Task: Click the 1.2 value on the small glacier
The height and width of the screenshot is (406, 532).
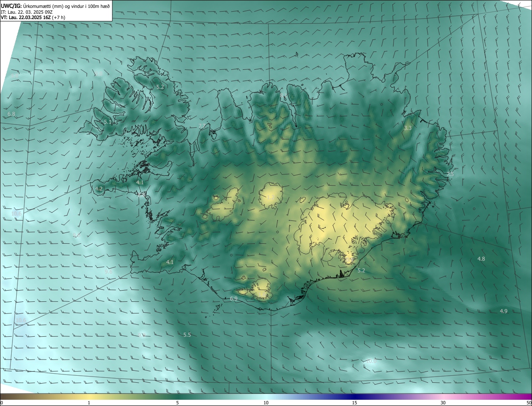Action: 271,197
